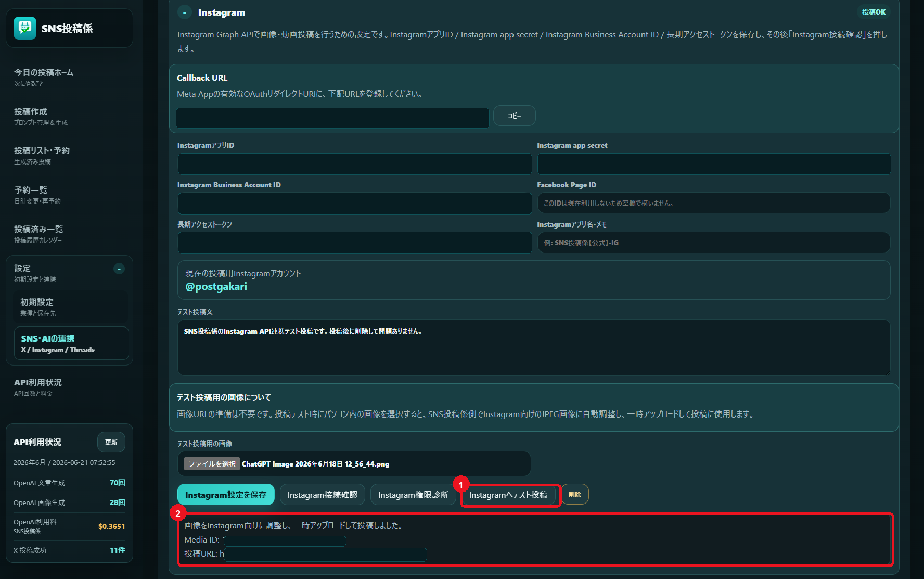Click the OpenAI 画像生成 28回 value
The width and height of the screenshot is (924, 579).
pyautogui.click(x=118, y=502)
